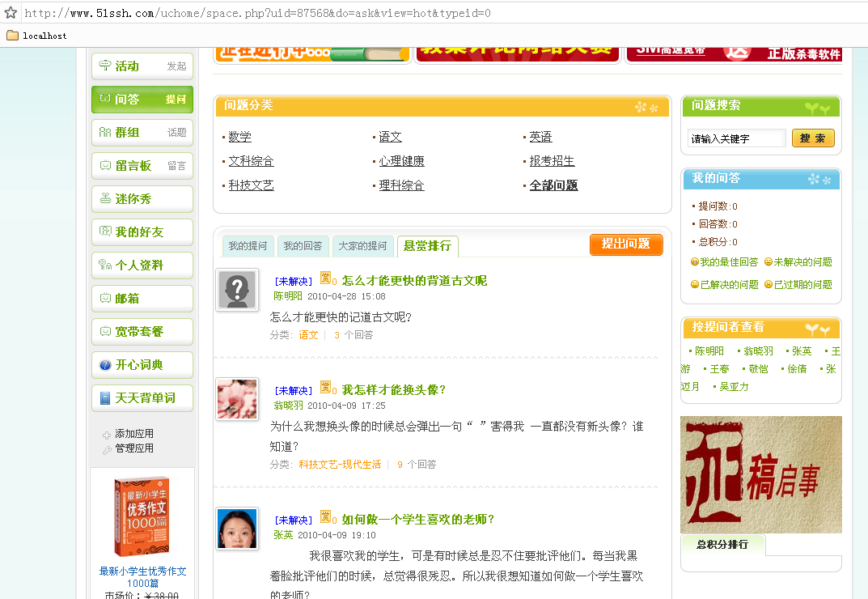Click author 翁晓羽 under the avatar question
The image size is (868, 599).
click(x=289, y=406)
